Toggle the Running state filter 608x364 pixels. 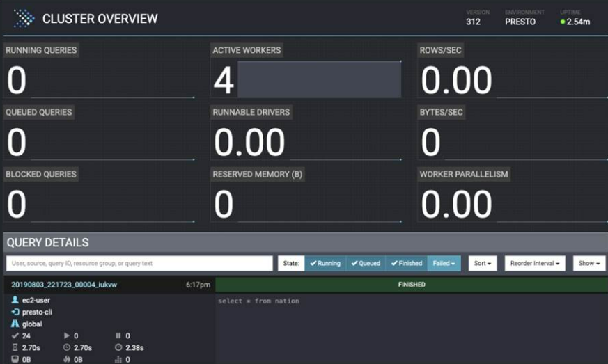click(x=325, y=263)
